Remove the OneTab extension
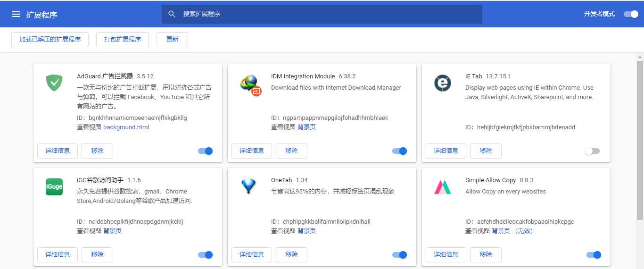The image size is (644, 269). [x=292, y=255]
